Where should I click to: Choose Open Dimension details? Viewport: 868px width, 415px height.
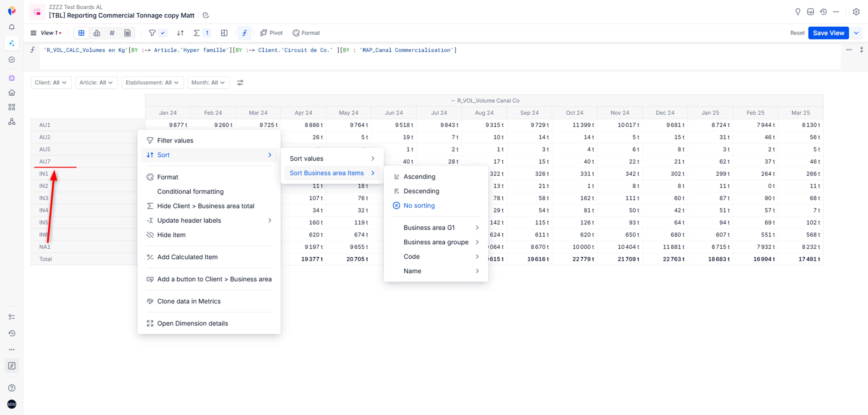click(x=208, y=323)
